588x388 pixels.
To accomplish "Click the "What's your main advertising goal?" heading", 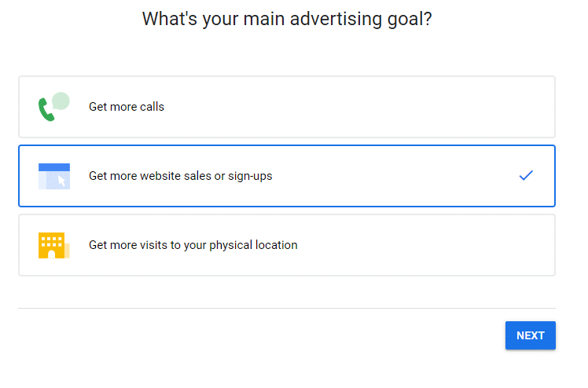I will point(287,19).
